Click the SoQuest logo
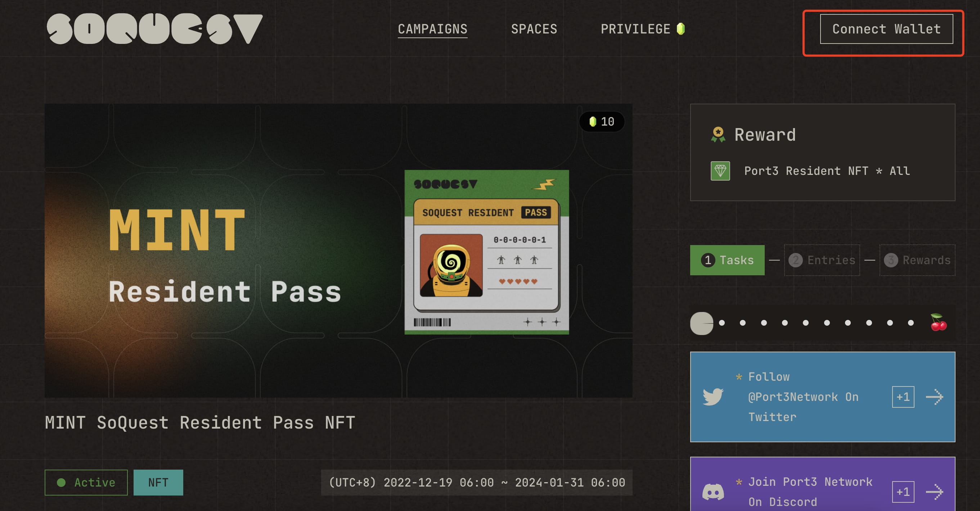 [x=154, y=29]
